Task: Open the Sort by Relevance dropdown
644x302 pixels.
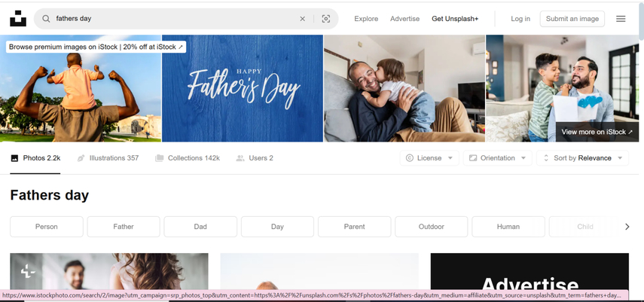Action: 582,158
